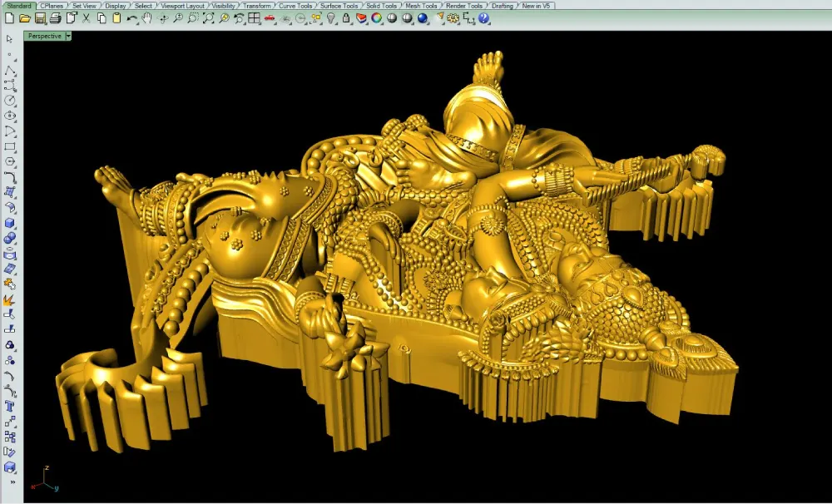This screenshot has height=504, width=832.
Task: Switch to the Solid Tools tab
Action: pyautogui.click(x=381, y=6)
